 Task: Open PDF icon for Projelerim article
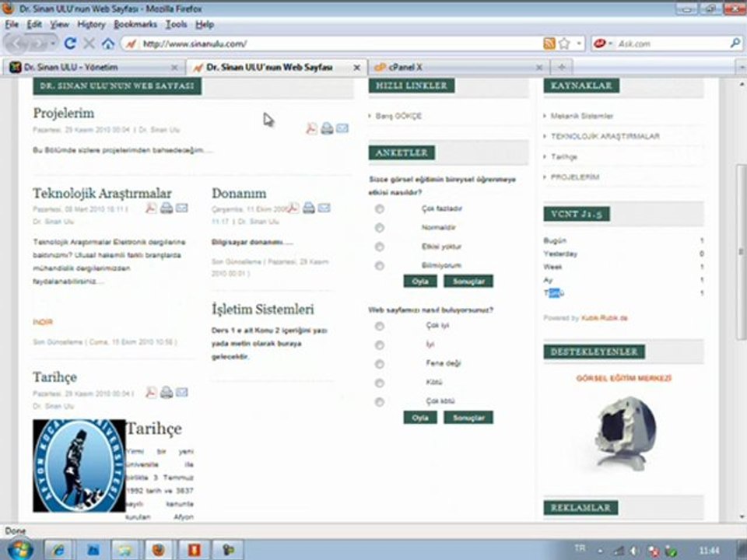click(x=311, y=128)
